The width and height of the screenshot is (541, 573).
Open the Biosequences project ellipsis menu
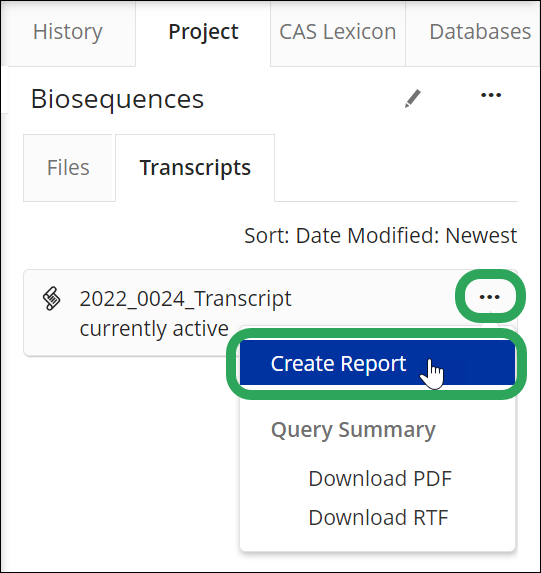491,95
